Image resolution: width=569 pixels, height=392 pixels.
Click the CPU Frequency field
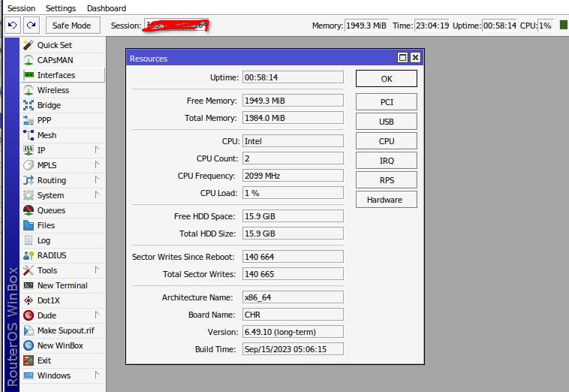(x=293, y=176)
